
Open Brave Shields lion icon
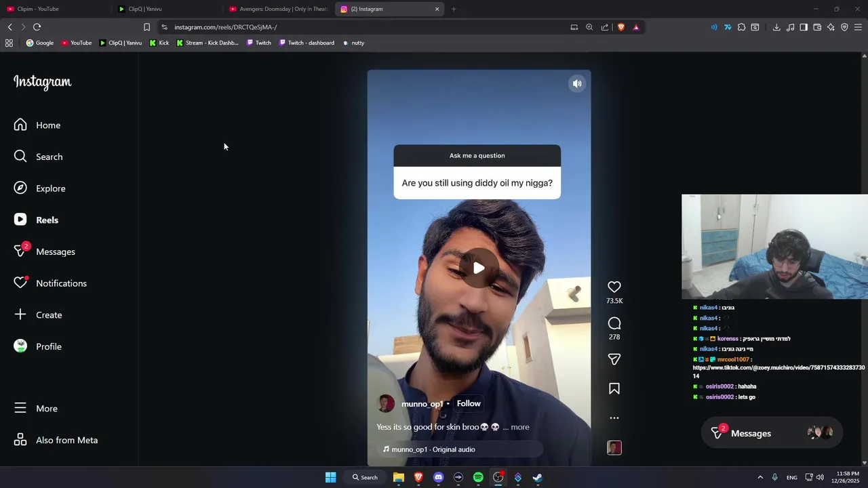pyautogui.click(x=620, y=27)
